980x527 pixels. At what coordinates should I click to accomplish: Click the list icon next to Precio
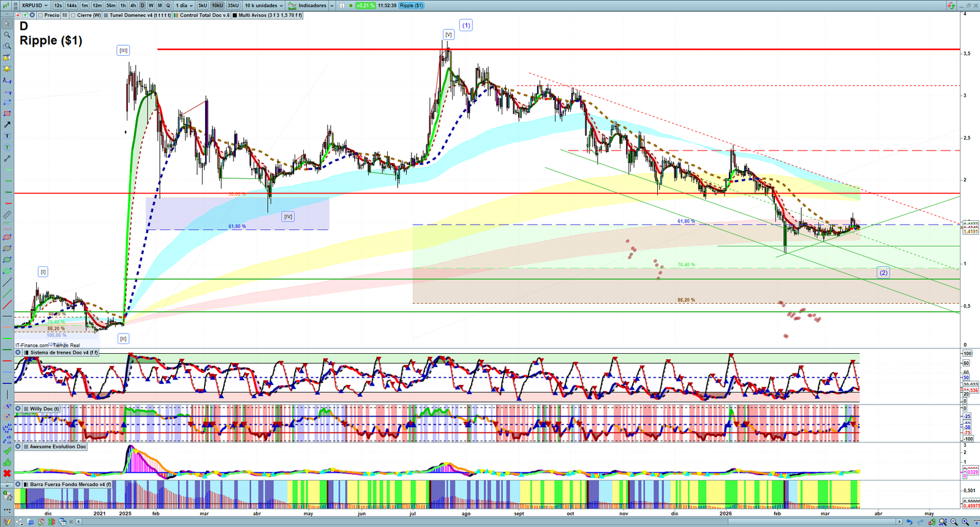(x=64, y=15)
